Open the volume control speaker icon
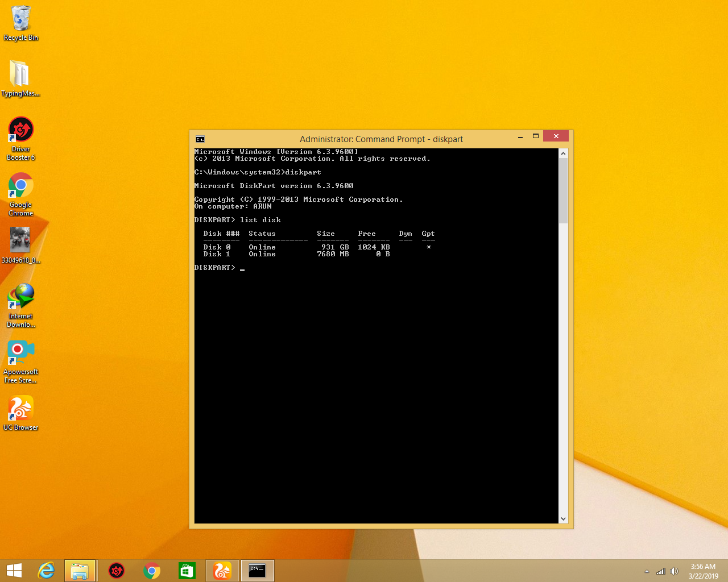Image resolution: width=728 pixels, height=582 pixels. (674, 571)
